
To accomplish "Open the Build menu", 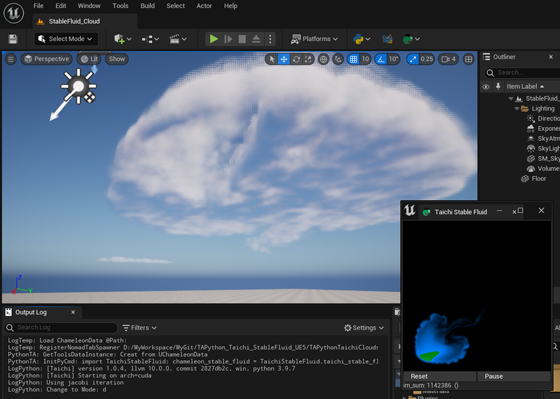I will 148,6.
